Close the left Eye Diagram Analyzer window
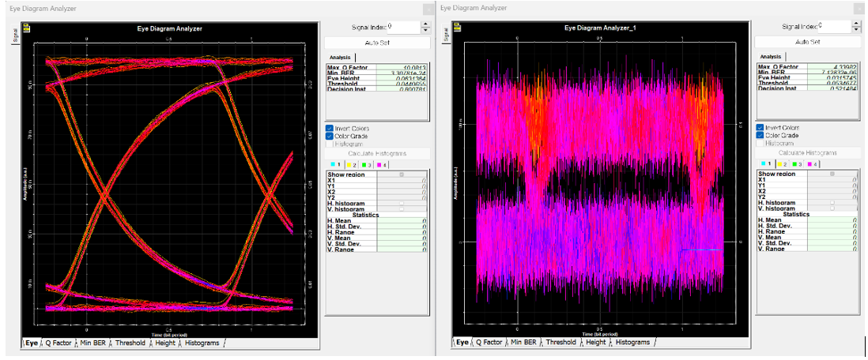This screenshot has height=360, width=868. pyautogui.click(x=428, y=9)
